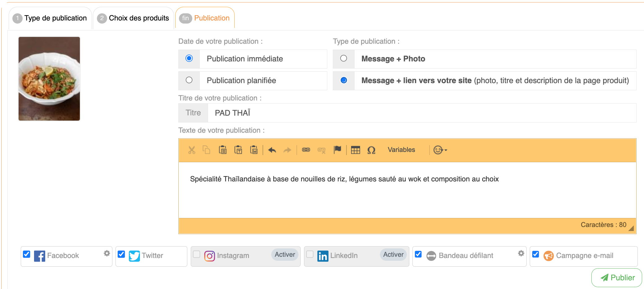Click the Pad Thaï product thumbnail
Viewport: 644px width, 289px height.
pos(49,79)
